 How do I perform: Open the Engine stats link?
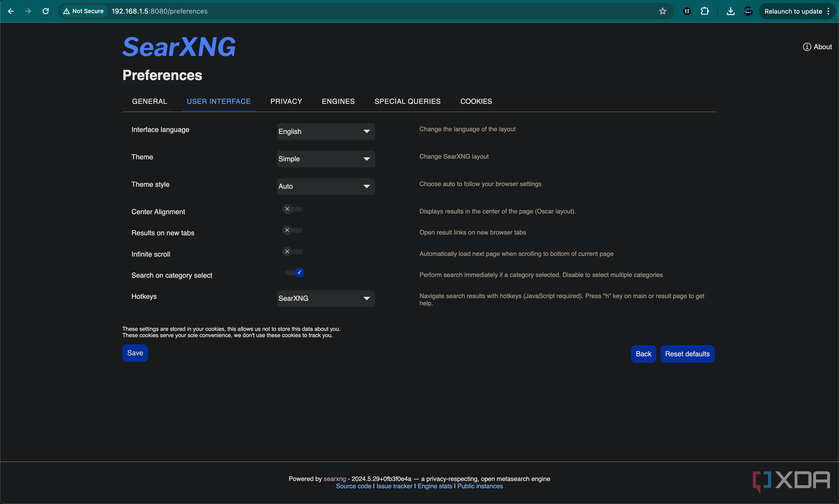[x=435, y=486]
